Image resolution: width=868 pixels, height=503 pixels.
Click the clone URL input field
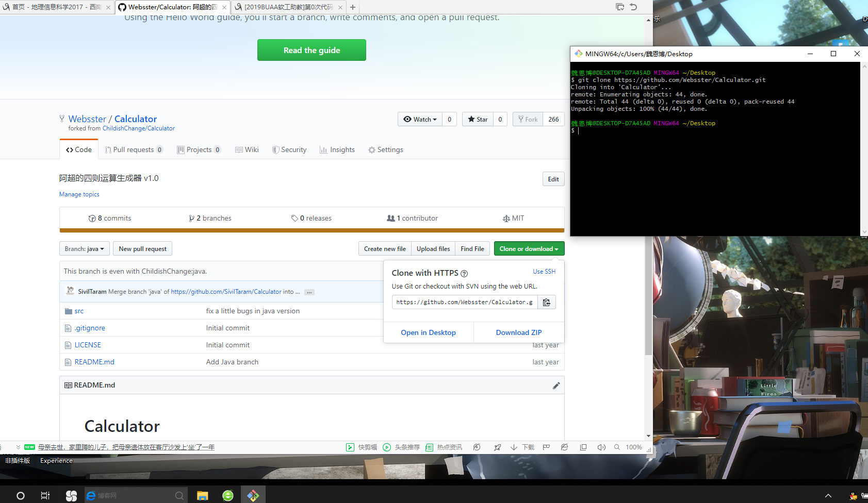click(x=465, y=302)
